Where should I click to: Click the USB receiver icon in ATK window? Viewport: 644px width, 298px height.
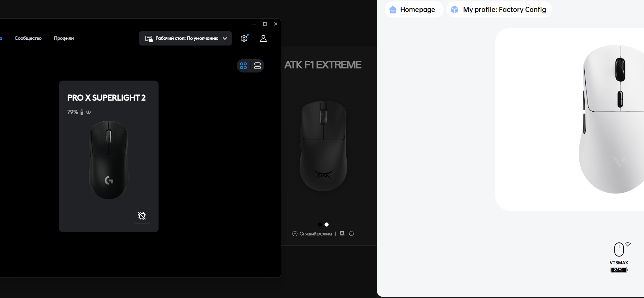click(x=342, y=234)
